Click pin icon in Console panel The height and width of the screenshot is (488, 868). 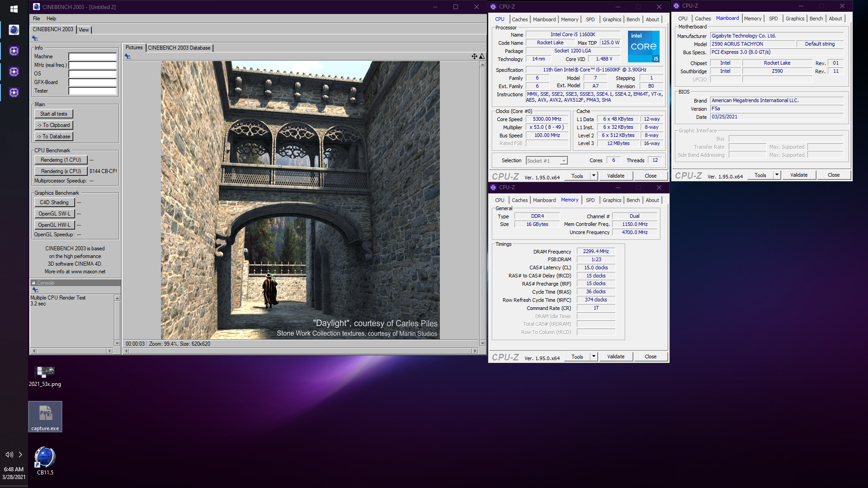[x=35, y=290]
